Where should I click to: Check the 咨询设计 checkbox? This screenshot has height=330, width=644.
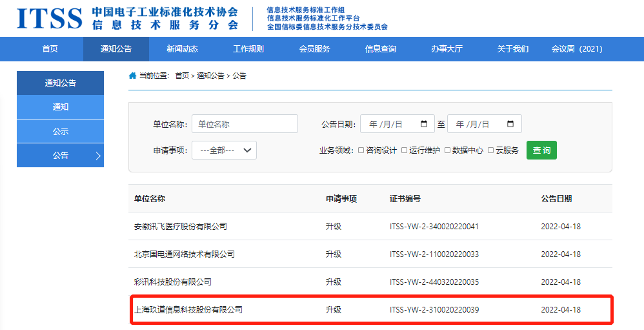(361, 150)
